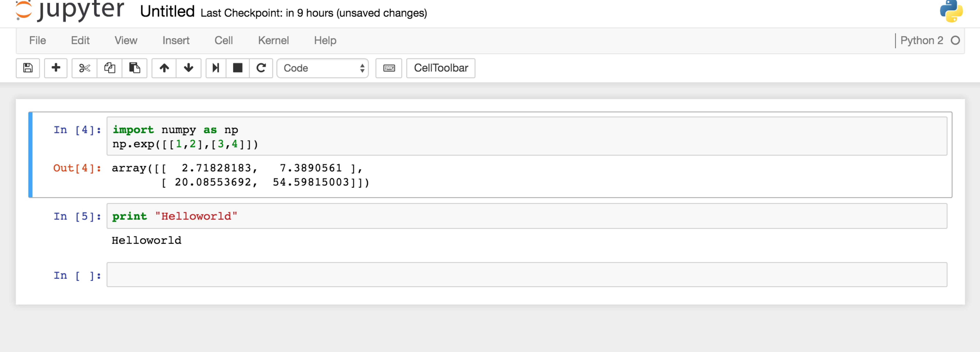Screen dimensions: 980x352
Task: Run cell with the step-forward icon
Action: (216, 68)
